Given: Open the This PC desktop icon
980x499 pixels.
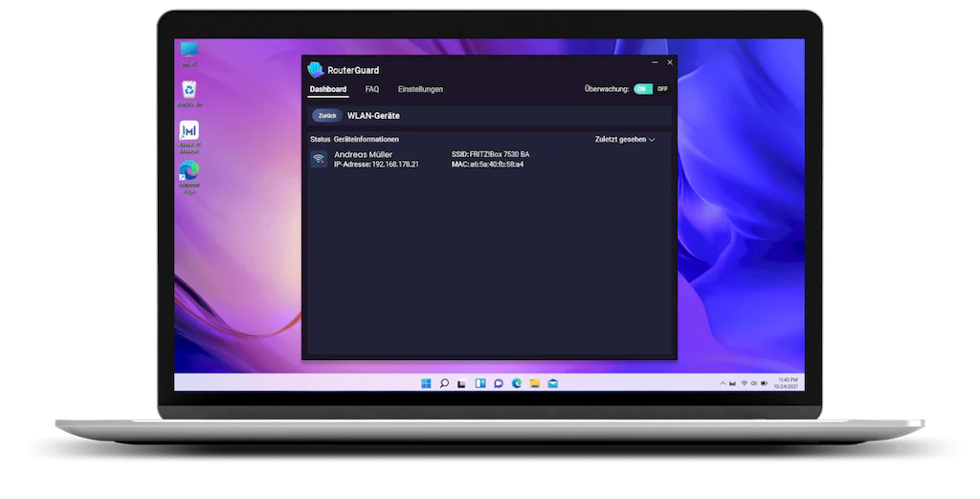Looking at the screenshot, I should pyautogui.click(x=189, y=54).
